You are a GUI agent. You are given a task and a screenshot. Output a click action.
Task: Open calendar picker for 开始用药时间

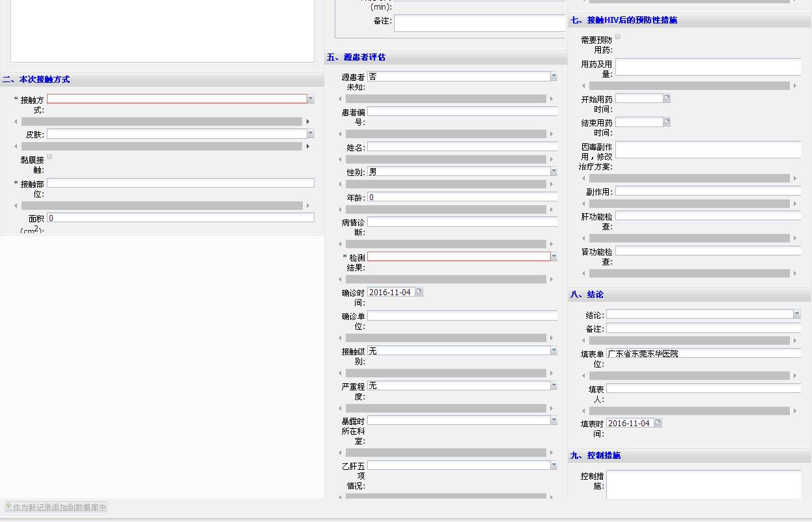(667, 98)
